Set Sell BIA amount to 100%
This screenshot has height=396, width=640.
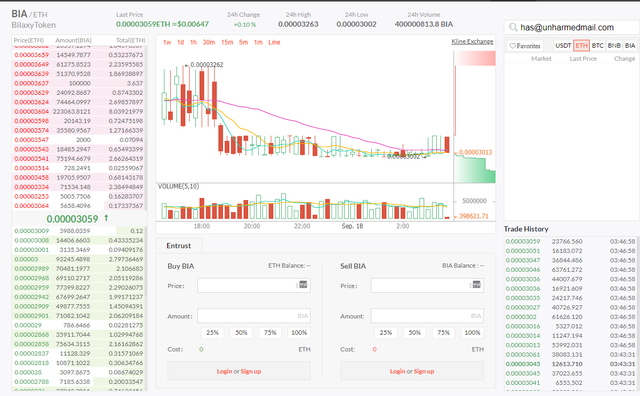pos(472,333)
